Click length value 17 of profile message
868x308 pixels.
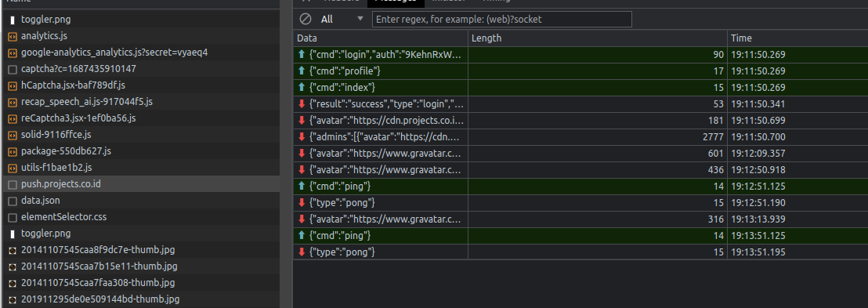[718, 71]
